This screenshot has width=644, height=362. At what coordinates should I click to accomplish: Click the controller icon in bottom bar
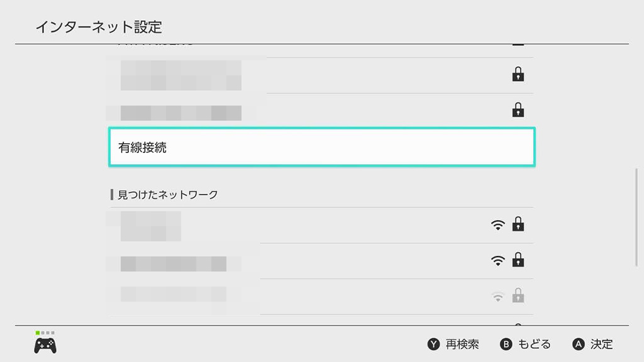tap(45, 345)
